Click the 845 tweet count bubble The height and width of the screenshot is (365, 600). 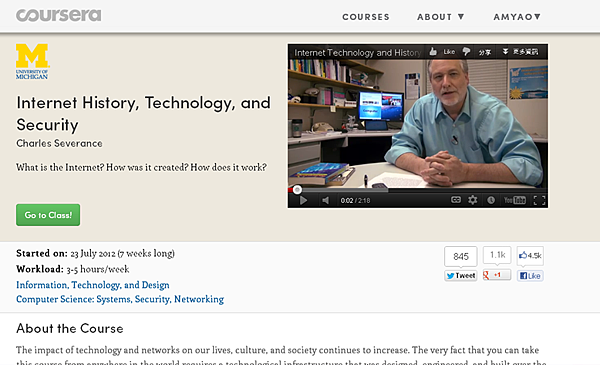(461, 256)
